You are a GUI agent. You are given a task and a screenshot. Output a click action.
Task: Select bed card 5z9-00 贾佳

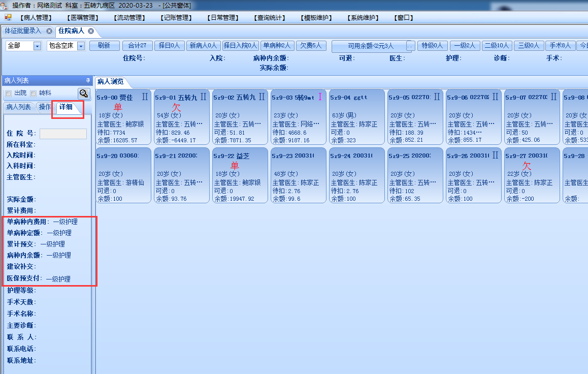pos(123,117)
